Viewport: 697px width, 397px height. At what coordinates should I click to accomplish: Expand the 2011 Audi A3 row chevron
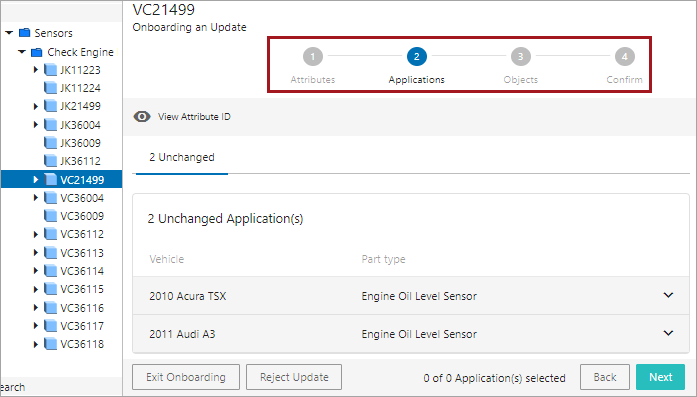pos(668,333)
